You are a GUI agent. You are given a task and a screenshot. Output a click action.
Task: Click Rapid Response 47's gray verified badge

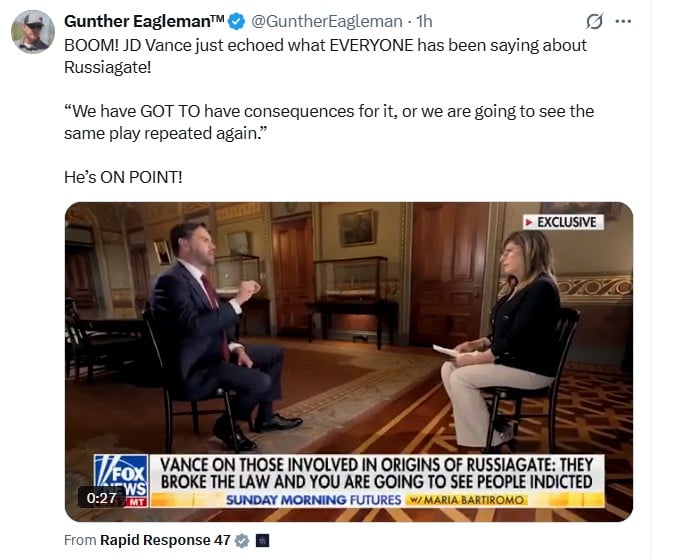pyautogui.click(x=242, y=541)
